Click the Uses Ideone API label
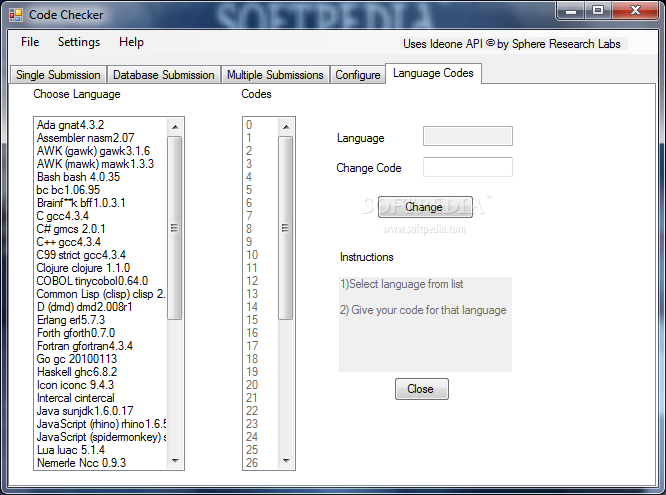Viewport: 666px width, 495px height. (x=512, y=44)
